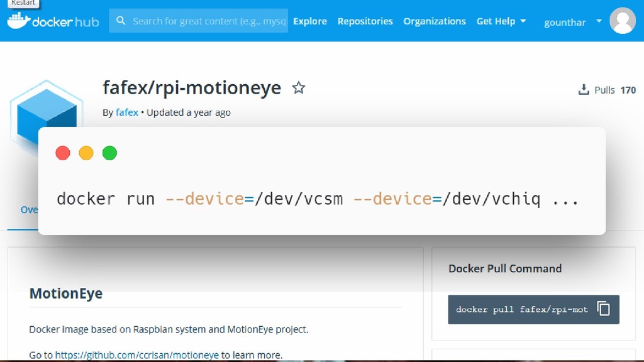This screenshot has width=644, height=362.
Task: Copy the docker pull command
Action: (x=603, y=309)
